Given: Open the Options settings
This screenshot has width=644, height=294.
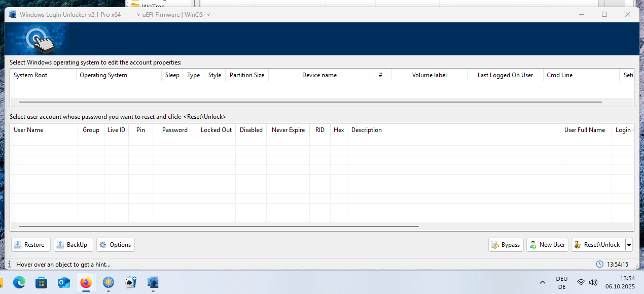Looking at the screenshot, I should click(116, 245).
